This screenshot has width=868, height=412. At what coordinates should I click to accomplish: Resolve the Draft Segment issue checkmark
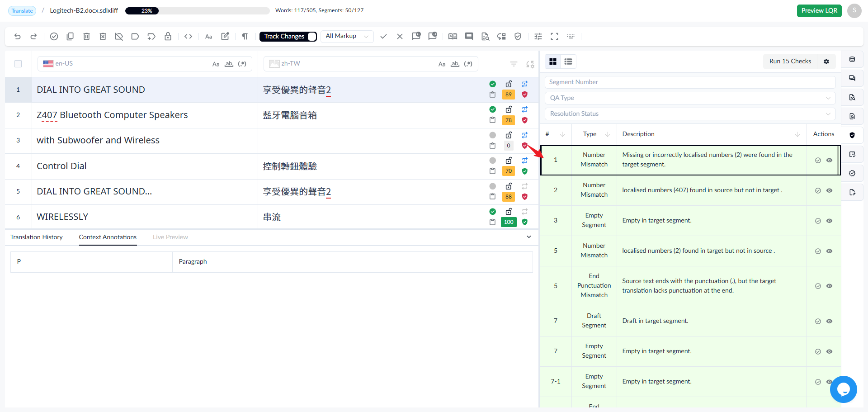point(818,321)
